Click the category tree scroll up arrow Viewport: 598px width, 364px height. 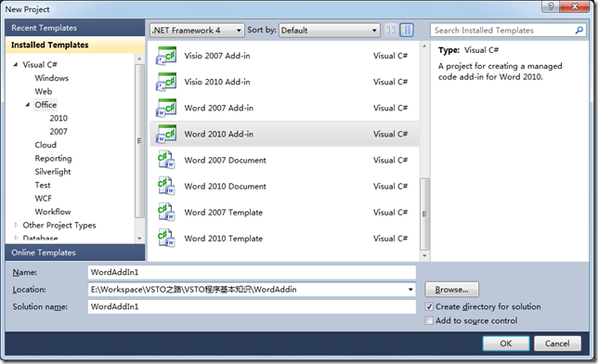pyautogui.click(x=139, y=58)
